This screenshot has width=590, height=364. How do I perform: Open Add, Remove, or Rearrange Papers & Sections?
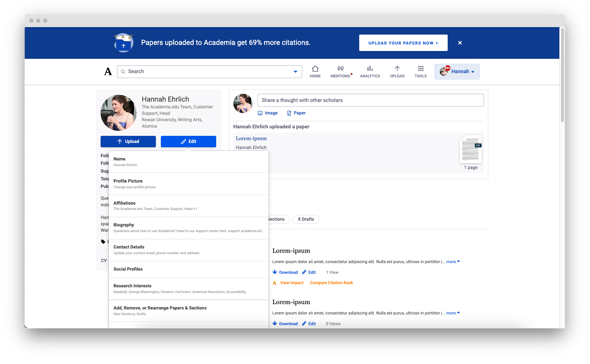click(189, 311)
